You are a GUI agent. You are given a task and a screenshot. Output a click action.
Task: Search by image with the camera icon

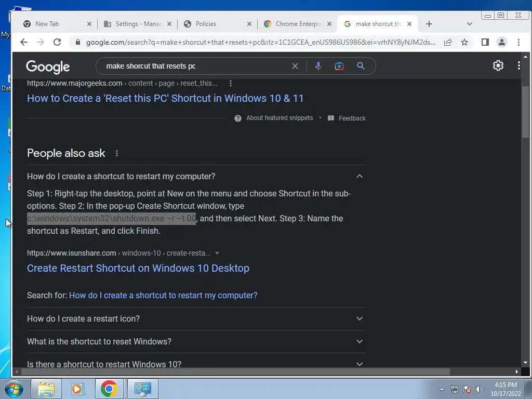(339, 66)
